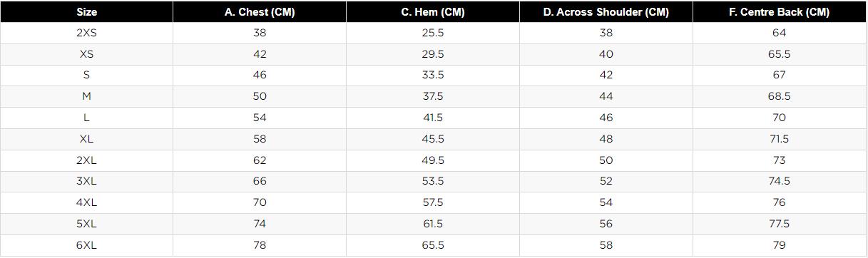Select the 2XS size row label

(x=86, y=33)
